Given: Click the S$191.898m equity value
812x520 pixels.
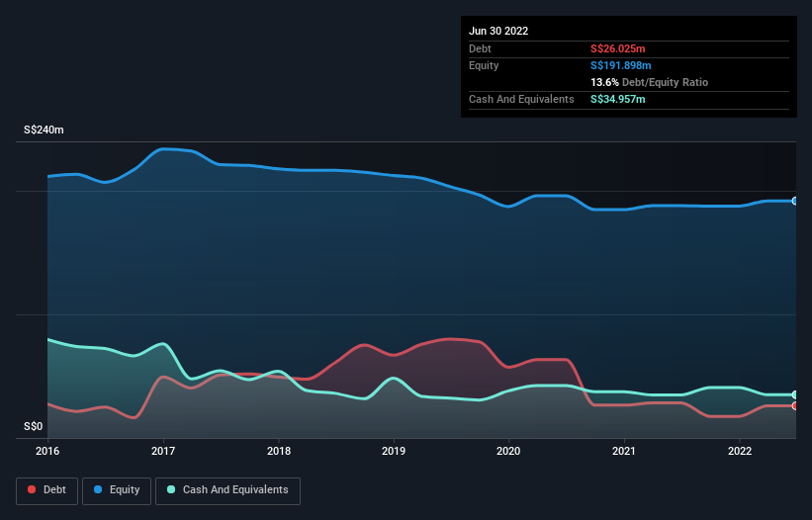Looking at the screenshot, I should coord(621,65).
